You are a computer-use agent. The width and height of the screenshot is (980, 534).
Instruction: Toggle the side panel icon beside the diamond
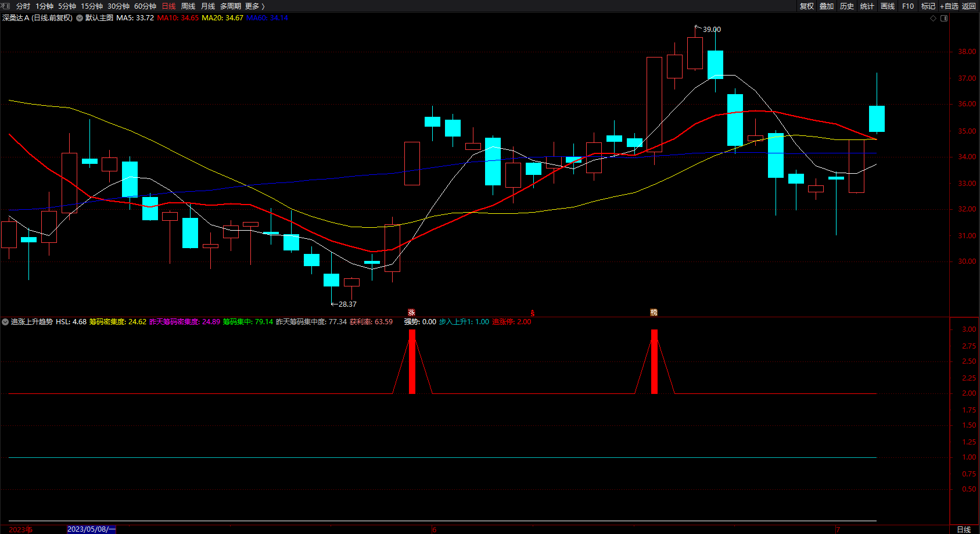[944, 18]
